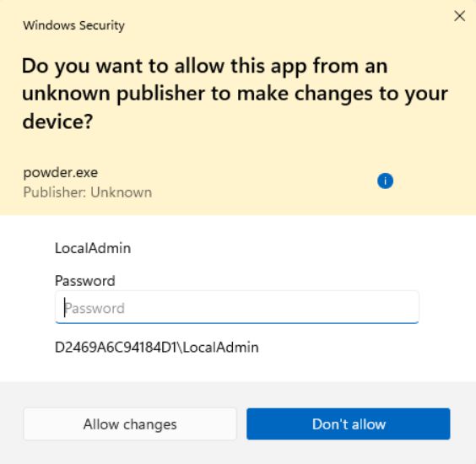
Task: Dismiss the UAC prompt using the close icon
Action: 460,16
